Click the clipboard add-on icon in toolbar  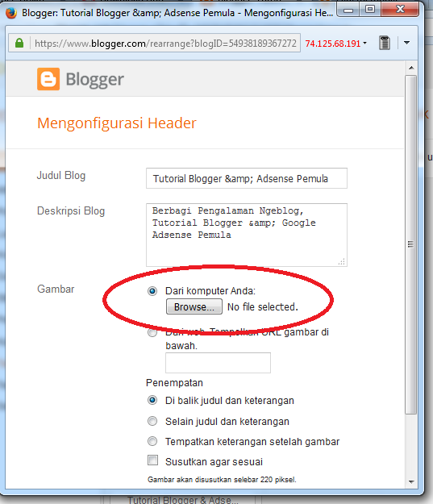pyautogui.click(x=385, y=43)
